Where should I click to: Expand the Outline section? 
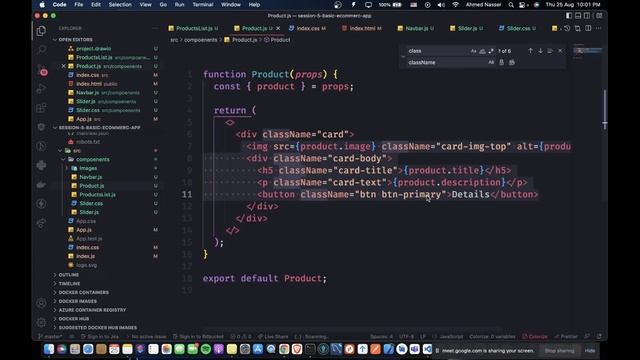pyautogui.click(x=69, y=275)
